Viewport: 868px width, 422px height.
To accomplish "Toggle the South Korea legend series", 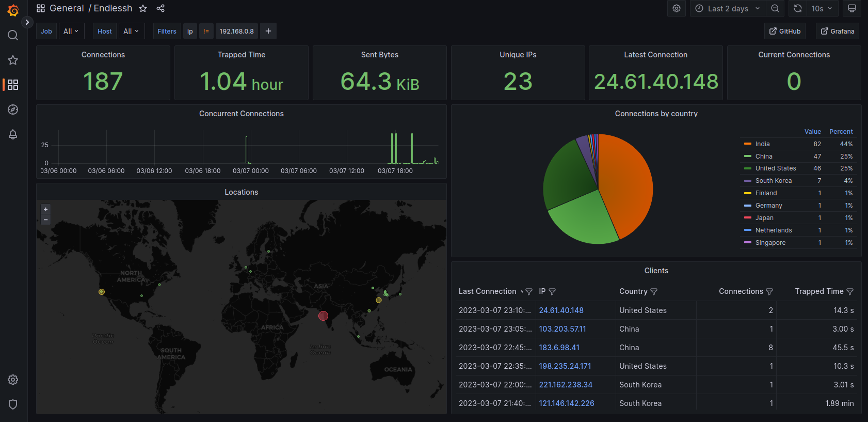I will pos(773,181).
